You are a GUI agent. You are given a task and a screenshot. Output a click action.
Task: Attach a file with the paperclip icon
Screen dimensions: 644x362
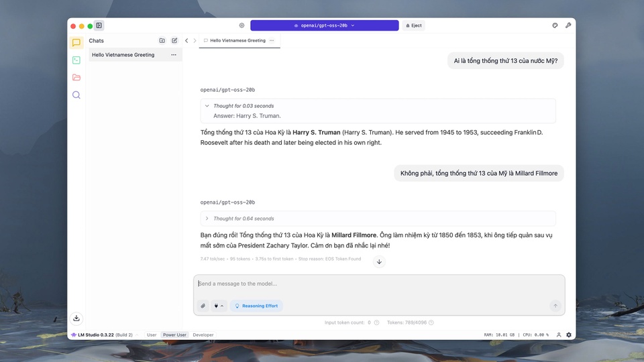tap(203, 306)
